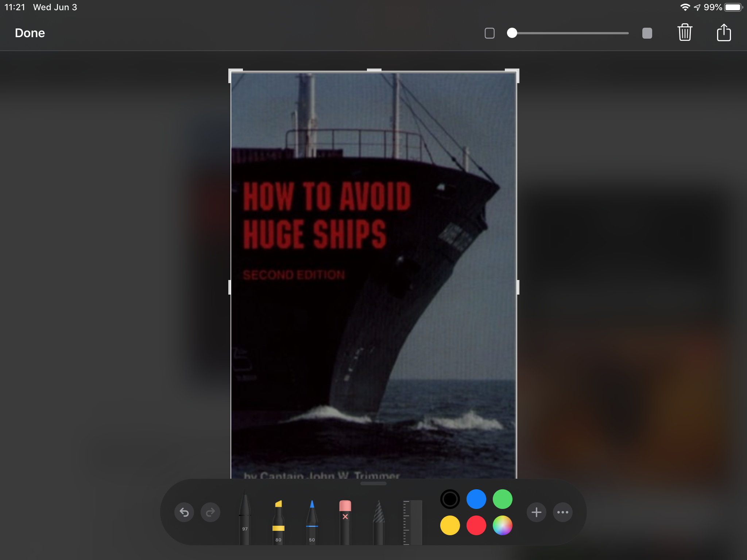Open the share sheet icon
This screenshot has height=560, width=747.
pyautogui.click(x=724, y=32)
